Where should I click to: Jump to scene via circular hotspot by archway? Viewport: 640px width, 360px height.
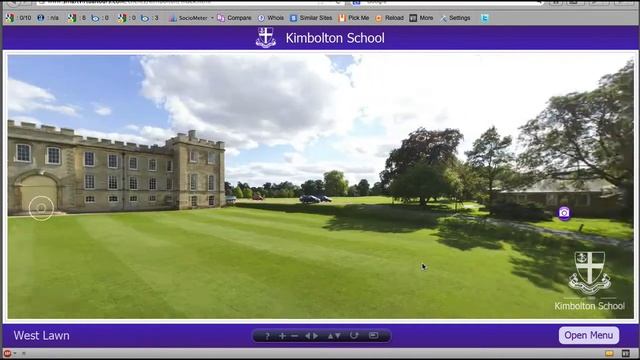[x=41, y=208]
